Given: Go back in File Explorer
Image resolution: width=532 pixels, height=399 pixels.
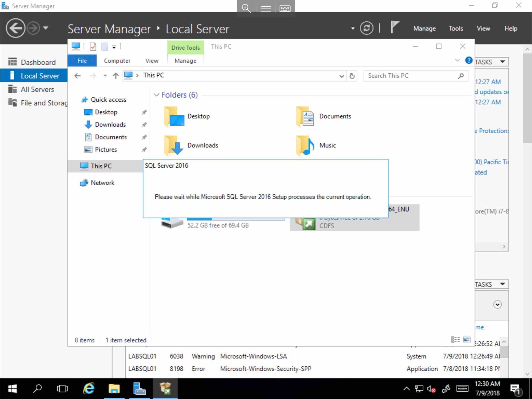Looking at the screenshot, I should pos(77,76).
